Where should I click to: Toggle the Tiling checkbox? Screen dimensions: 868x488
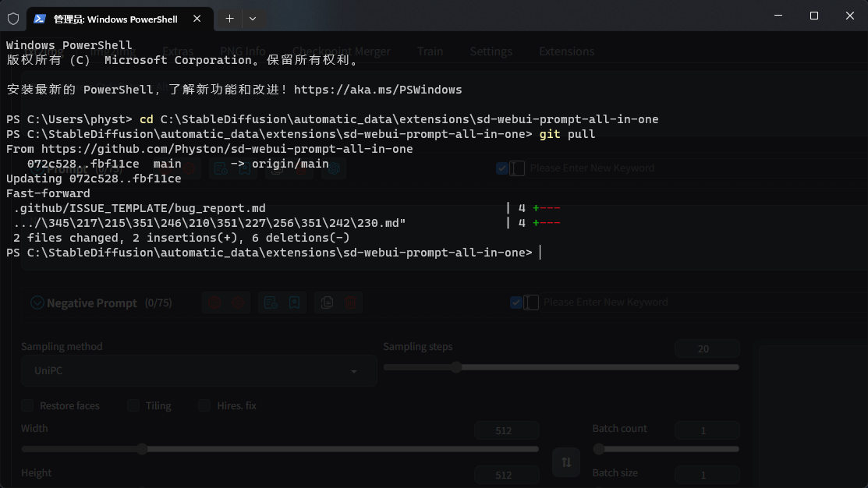coord(133,405)
